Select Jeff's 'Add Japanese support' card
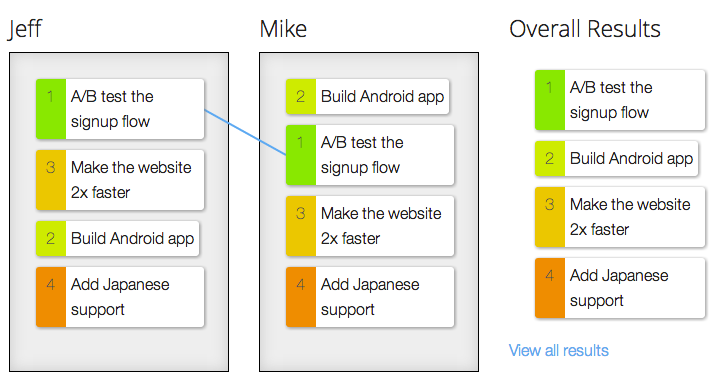Screen dimensions: 722x385 pos(120,297)
